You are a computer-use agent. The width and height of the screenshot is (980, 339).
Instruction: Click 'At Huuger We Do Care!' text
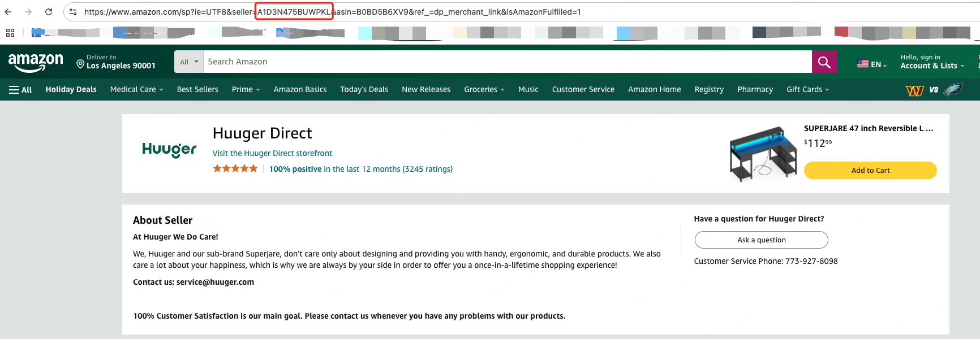pyautogui.click(x=175, y=237)
